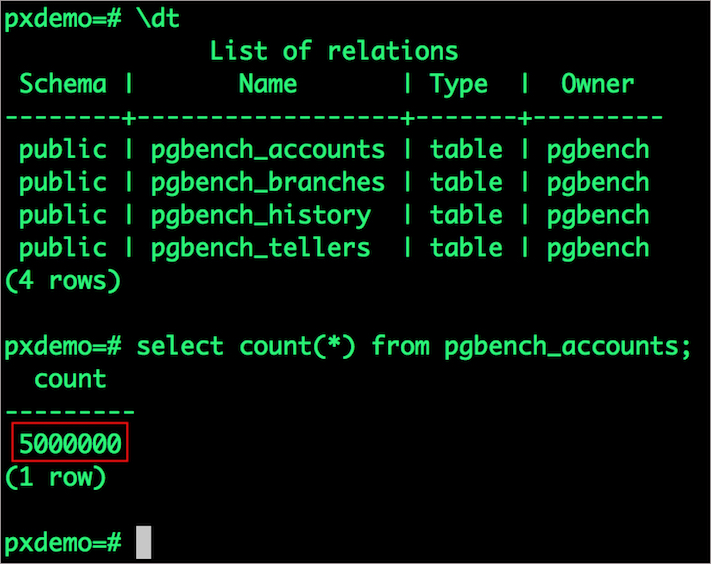Click the 'List of relations' heading

(334, 50)
